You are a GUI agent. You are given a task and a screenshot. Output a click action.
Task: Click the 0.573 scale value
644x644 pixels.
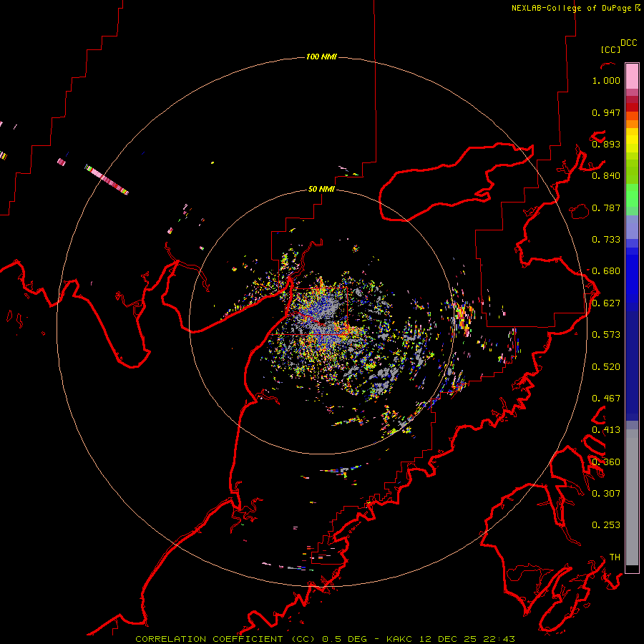(x=606, y=335)
